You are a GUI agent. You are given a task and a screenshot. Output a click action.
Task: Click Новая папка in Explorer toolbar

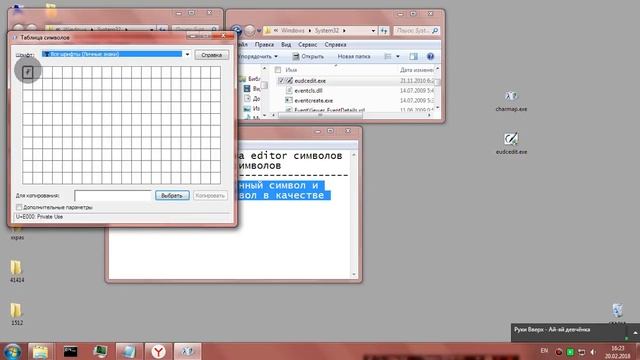pos(353,56)
